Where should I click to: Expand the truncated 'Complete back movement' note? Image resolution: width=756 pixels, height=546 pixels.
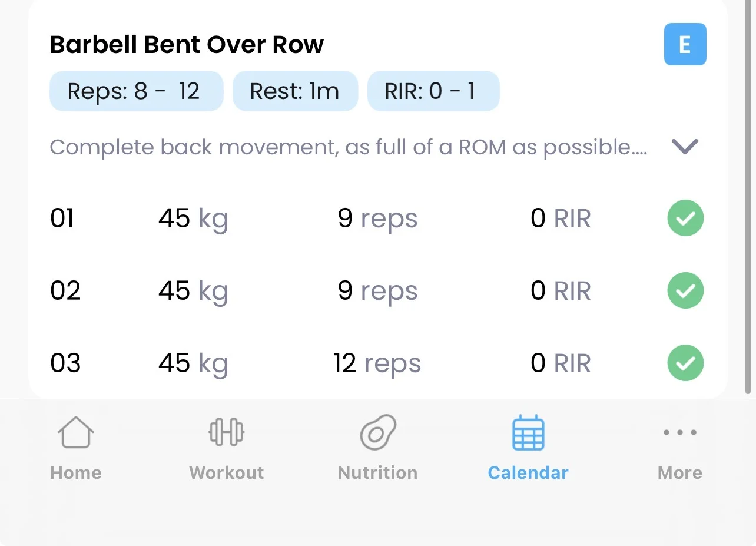pyautogui.click(x=349, y=147)
